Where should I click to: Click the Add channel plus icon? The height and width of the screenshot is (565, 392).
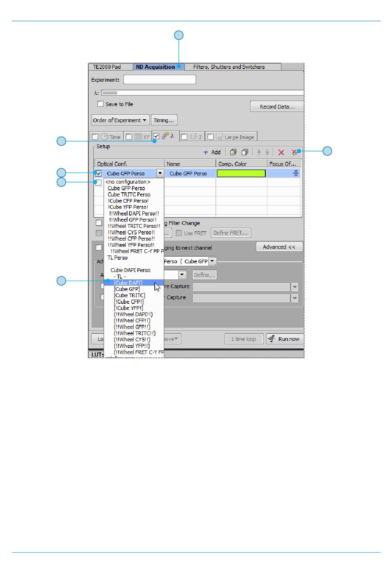pos(205,152)
